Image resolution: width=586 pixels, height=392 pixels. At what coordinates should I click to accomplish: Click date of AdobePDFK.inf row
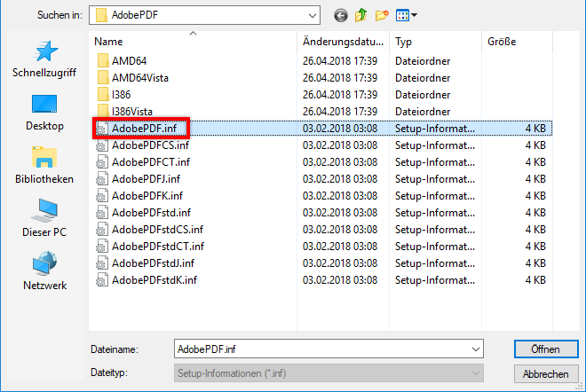click(x=340, y=196)
